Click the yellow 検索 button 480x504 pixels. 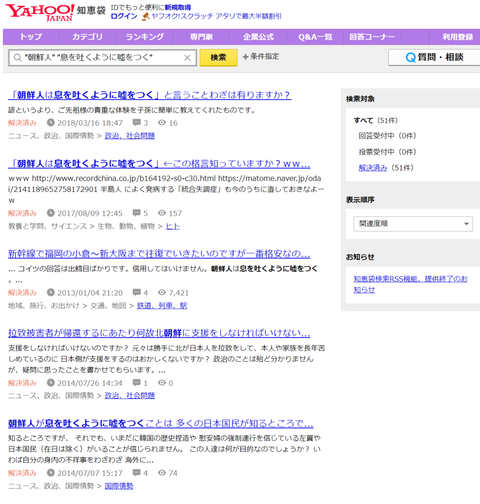pos(218,58)
